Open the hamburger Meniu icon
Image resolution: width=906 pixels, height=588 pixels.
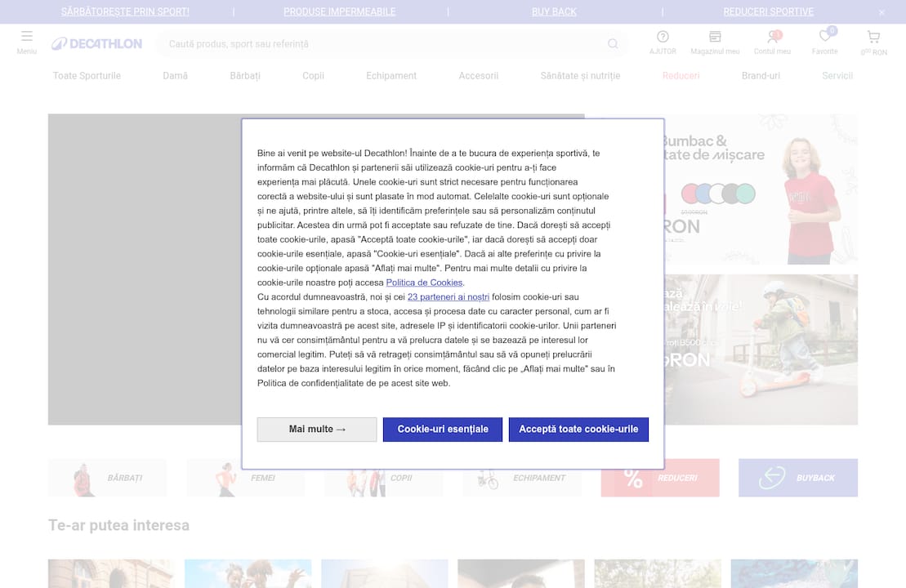[27, 37]
